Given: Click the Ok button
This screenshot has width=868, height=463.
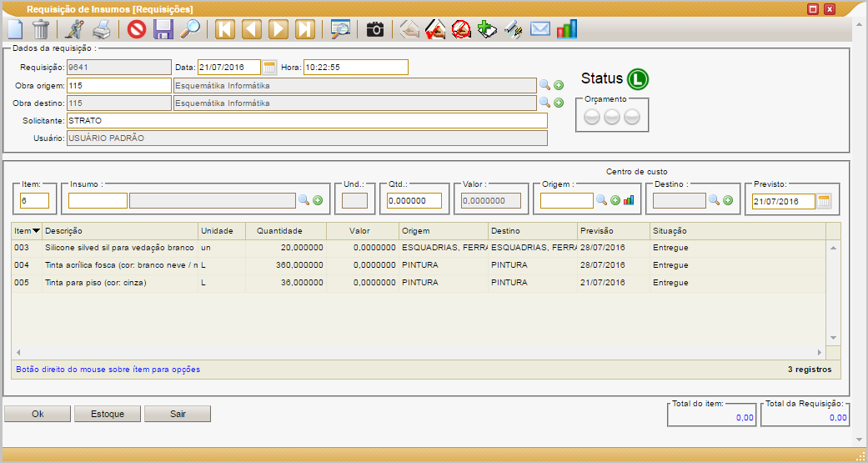Looking at the screenshot, I should pos(38,414).
